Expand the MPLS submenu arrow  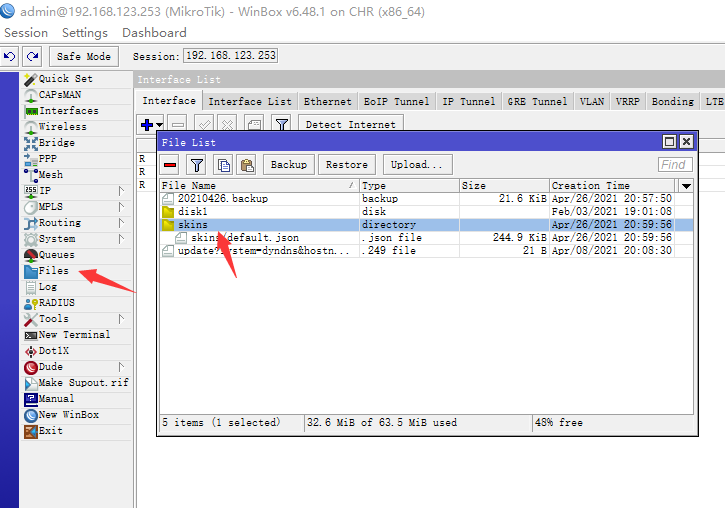click(x=121, y=207)
